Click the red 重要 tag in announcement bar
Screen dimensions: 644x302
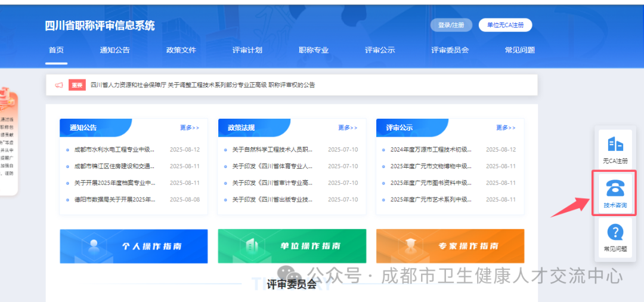[x=77, y=85]
